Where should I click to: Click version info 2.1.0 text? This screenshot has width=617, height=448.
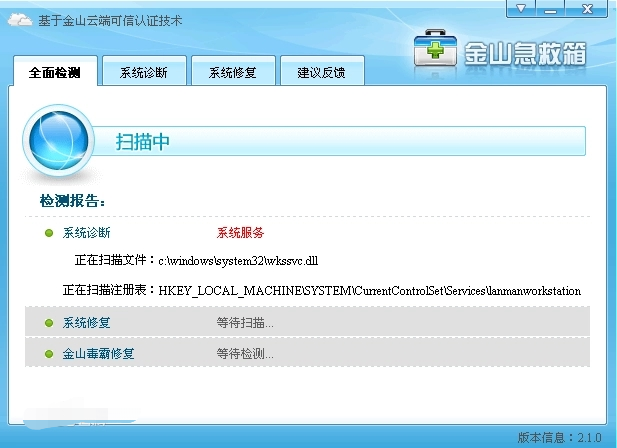[x=559, y=437]
